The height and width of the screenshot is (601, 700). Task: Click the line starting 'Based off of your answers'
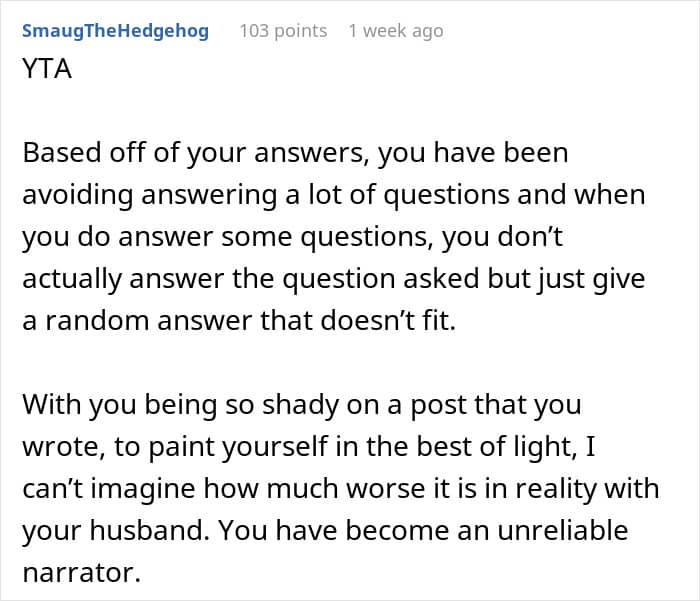coord(295,153)
